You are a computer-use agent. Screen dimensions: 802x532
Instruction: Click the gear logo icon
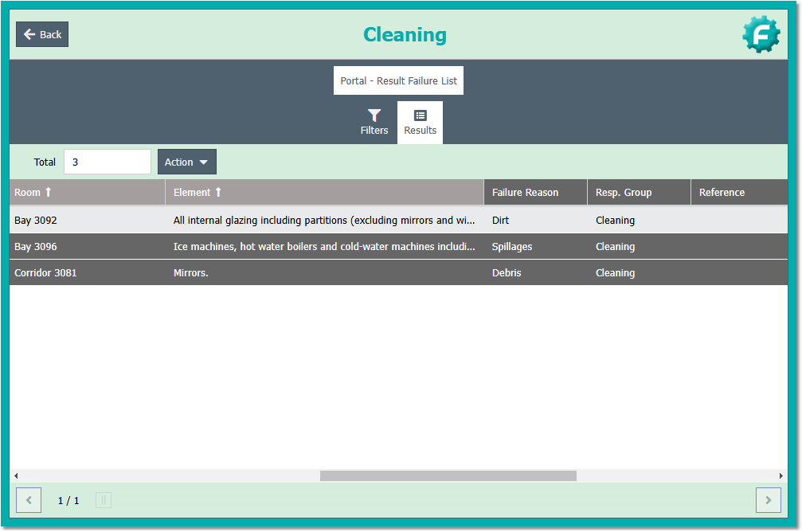(x=761, y=34)
